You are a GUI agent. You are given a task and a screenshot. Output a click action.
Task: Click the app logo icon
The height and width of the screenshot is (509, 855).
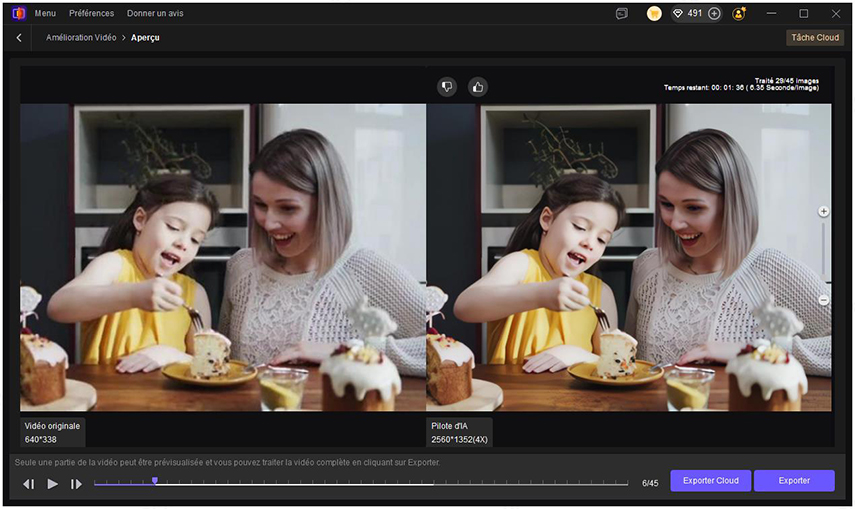click(17, 14)
